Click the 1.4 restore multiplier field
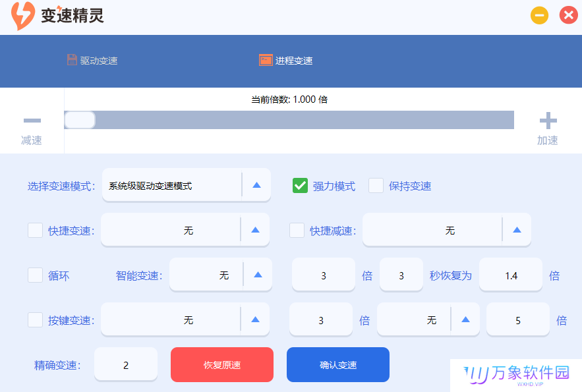 point(511,275)
